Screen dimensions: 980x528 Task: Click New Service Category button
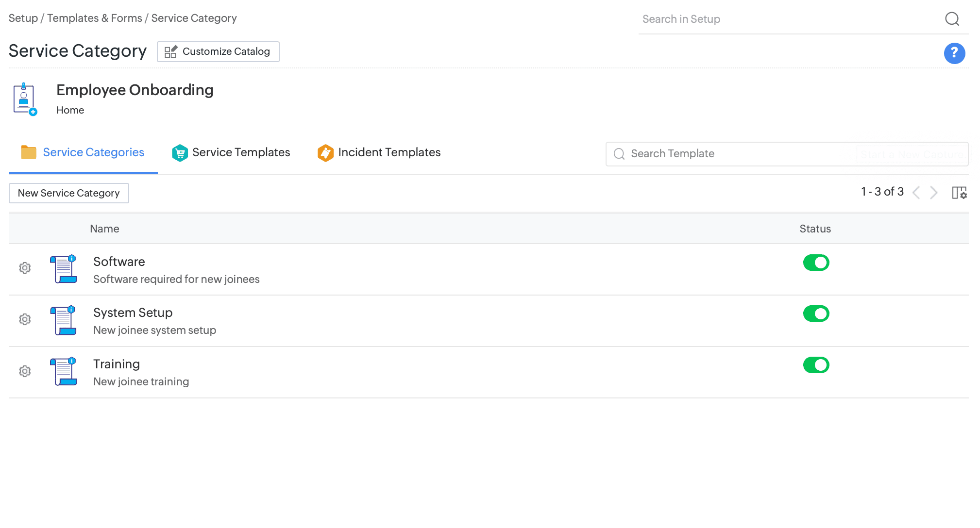pos(68,193)
